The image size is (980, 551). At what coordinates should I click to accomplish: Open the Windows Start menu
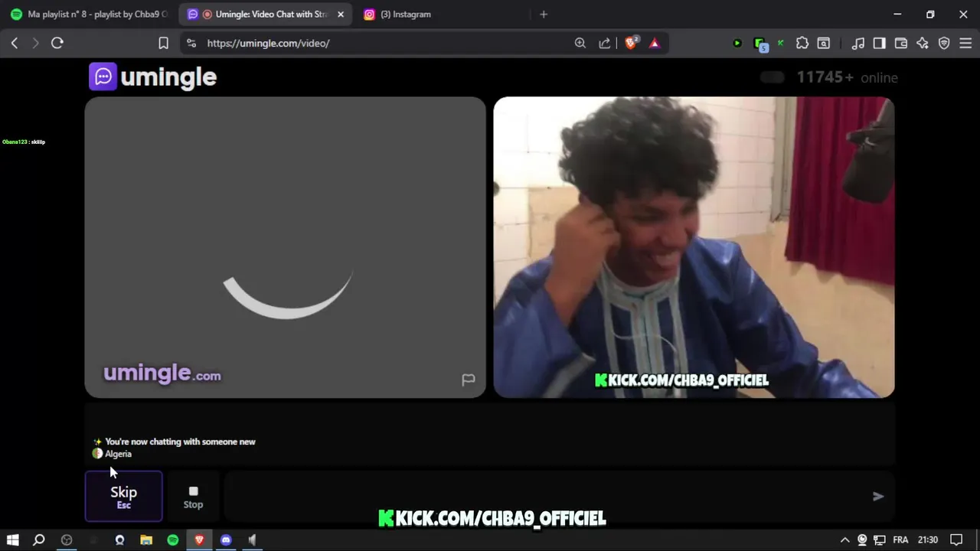click(x=12, y=540)
